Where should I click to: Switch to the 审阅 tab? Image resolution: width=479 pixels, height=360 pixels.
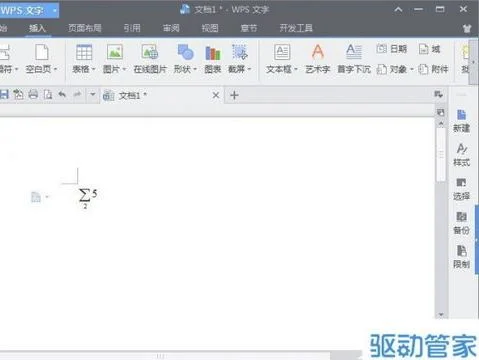click(x=171, y=28)
